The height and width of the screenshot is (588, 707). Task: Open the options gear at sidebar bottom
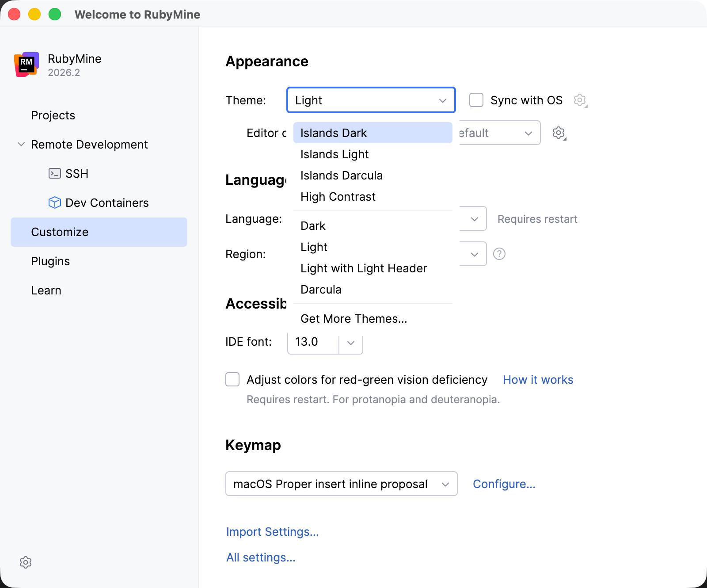(26, 562)
